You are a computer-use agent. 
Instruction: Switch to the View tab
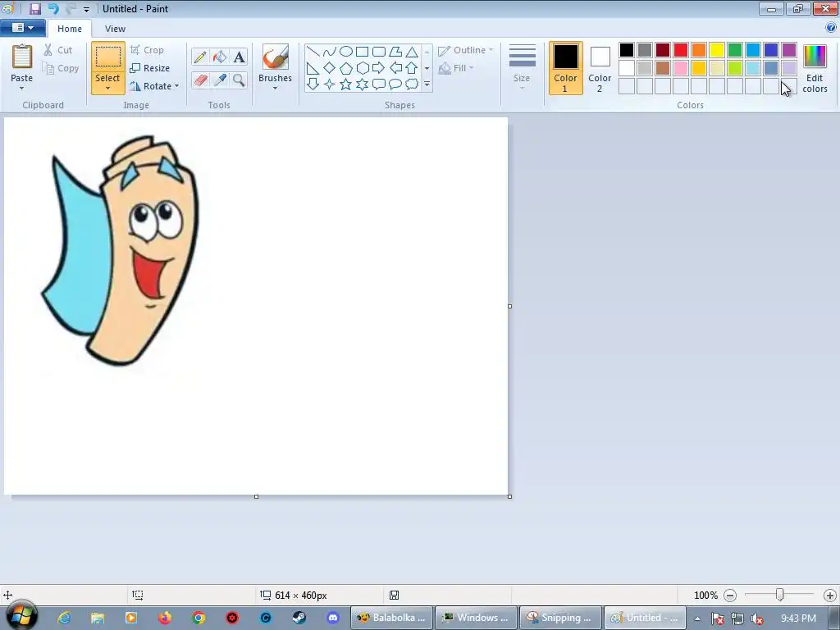point(115,29)
